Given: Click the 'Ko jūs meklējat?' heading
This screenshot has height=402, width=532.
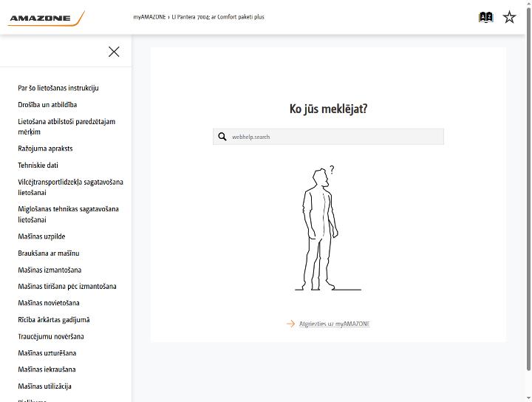Looking at the screenshot, I should [328, 109].
